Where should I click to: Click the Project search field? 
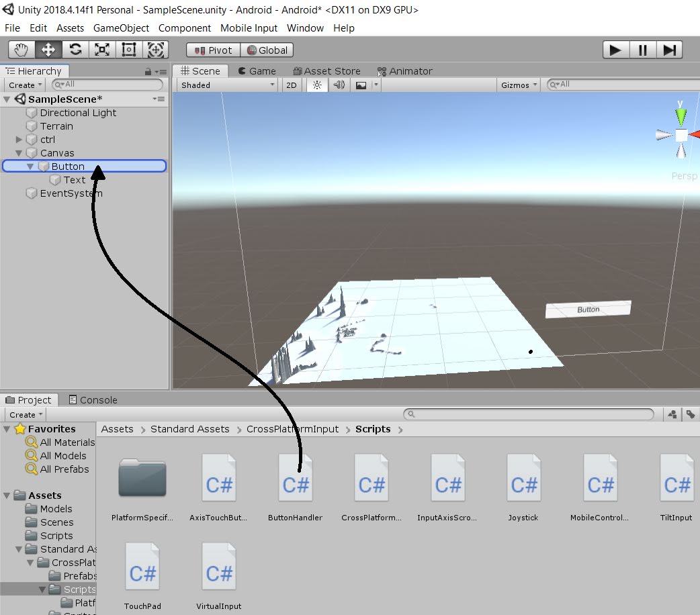(529, 414)
